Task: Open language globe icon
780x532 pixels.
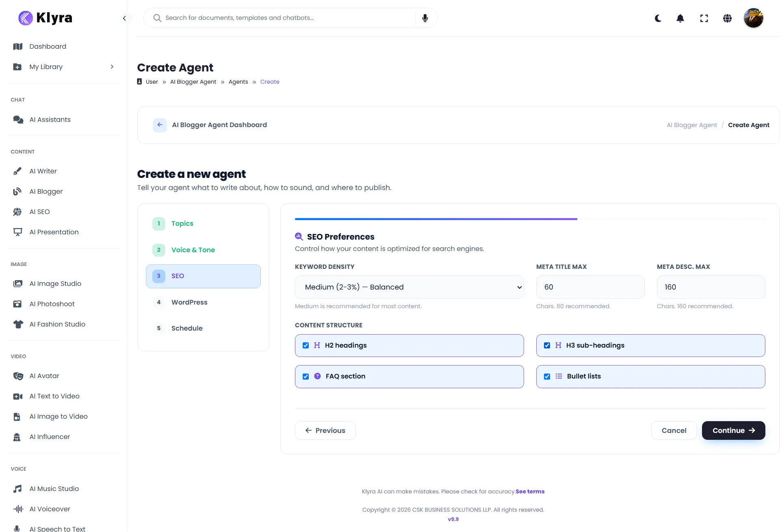Action: [728, 18]
